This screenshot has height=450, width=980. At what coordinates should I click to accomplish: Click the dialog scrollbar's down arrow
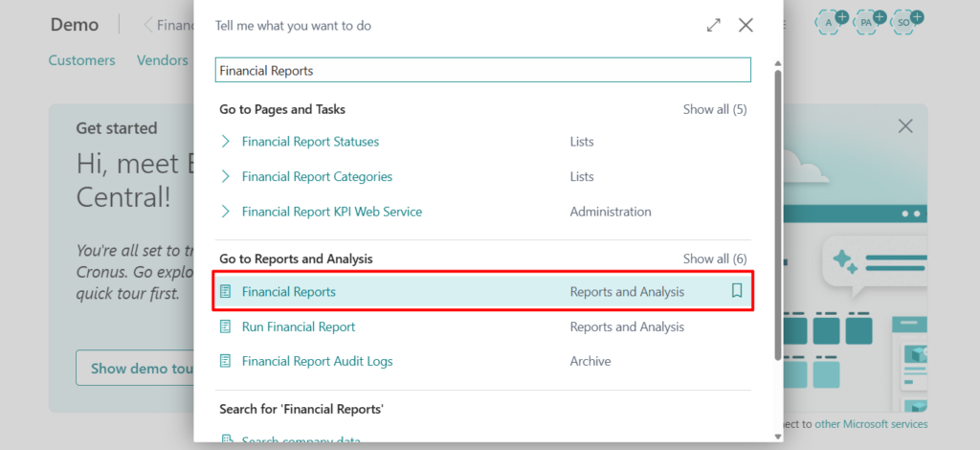[777, 436]
